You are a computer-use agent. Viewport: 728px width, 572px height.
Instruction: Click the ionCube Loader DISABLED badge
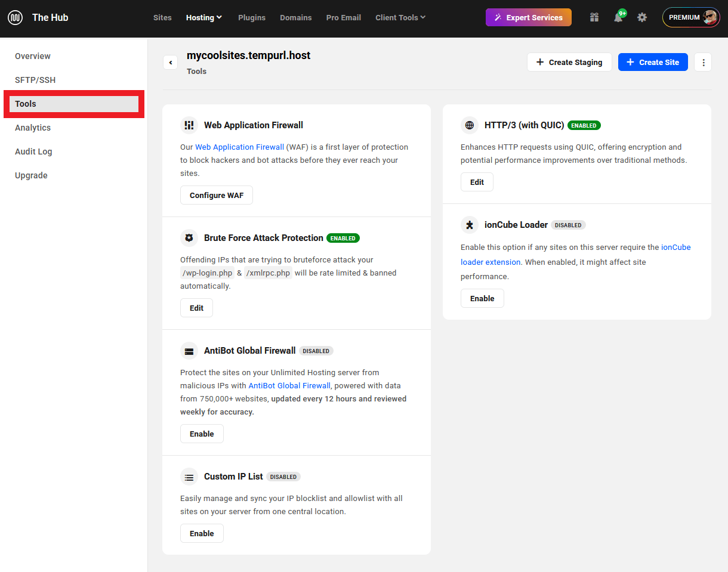(568, 225)
